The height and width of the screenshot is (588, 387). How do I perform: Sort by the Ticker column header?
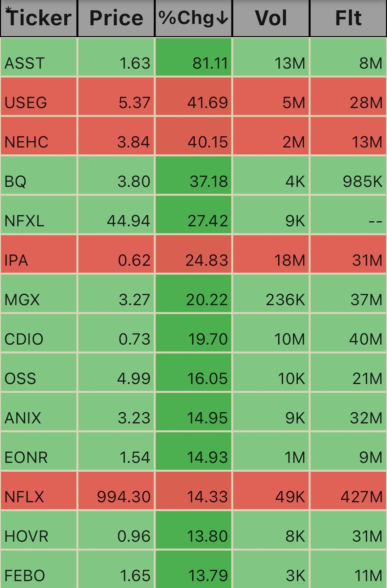pos(39,18)
